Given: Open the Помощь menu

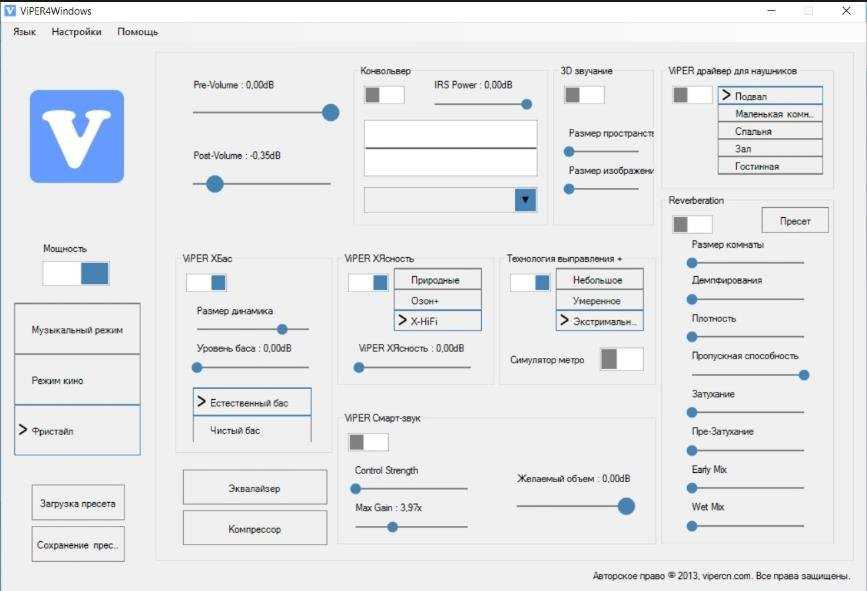Looking at the screenshot, I should 138,32.
